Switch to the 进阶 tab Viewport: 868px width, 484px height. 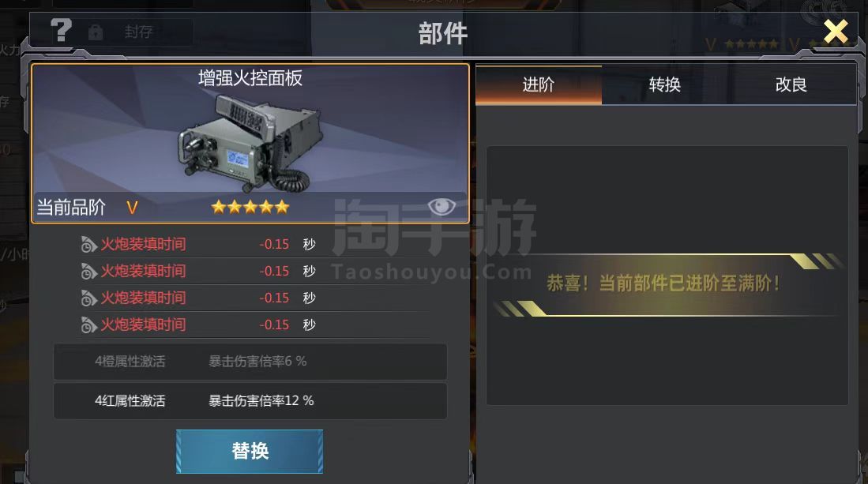[x=539, y=84]
